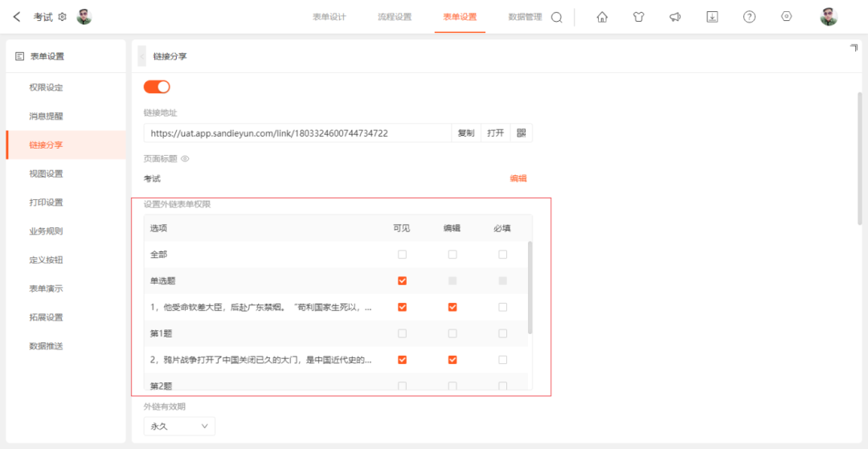Check 必填 for the 全部 row
The width and height of the screenshot is (868, 449).
[502, 255]
